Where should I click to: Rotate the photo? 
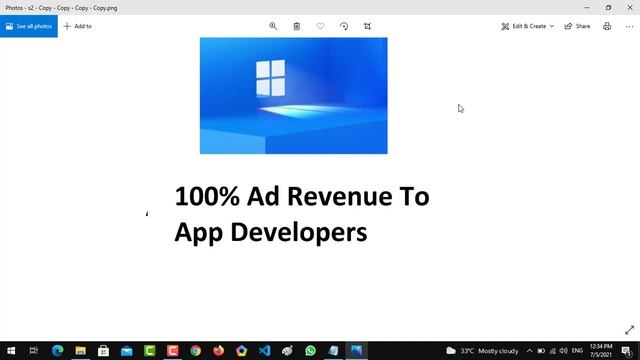pos(344,26)
